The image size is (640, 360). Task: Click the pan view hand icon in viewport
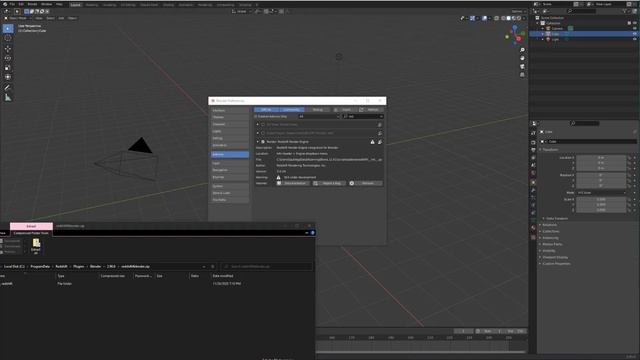point(522,58)
